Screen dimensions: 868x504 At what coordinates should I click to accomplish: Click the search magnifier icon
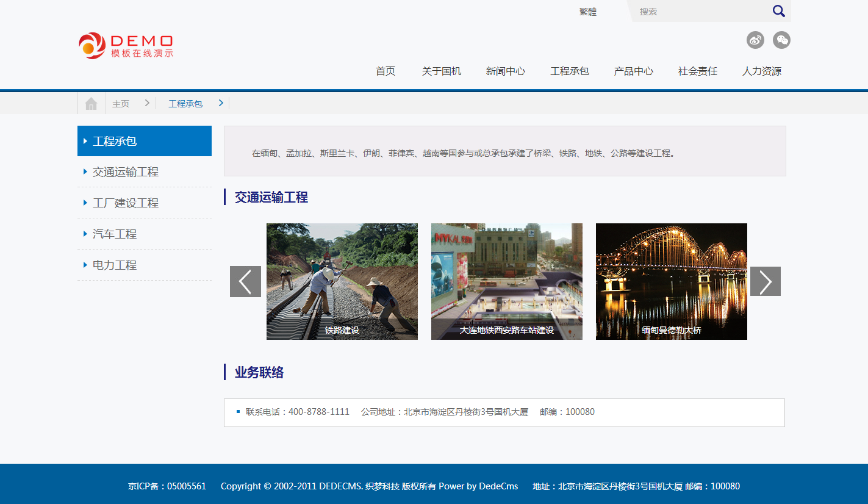778,11
